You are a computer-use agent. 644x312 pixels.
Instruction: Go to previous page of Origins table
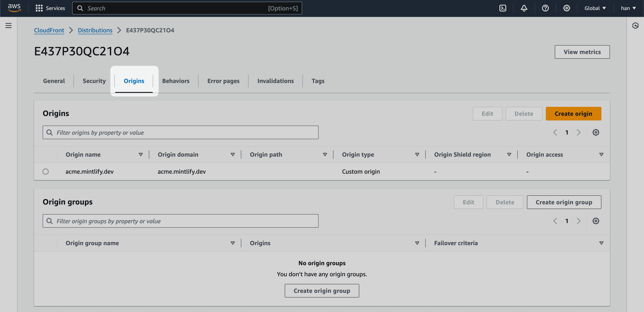click(555, 132)
